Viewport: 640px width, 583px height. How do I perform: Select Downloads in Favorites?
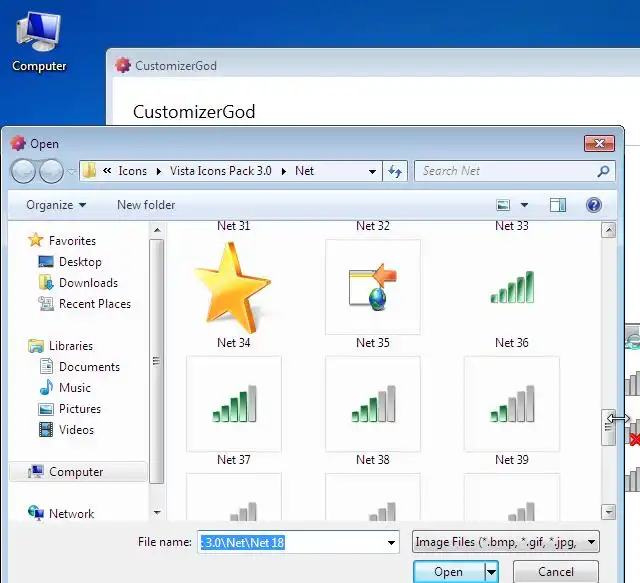78,283
